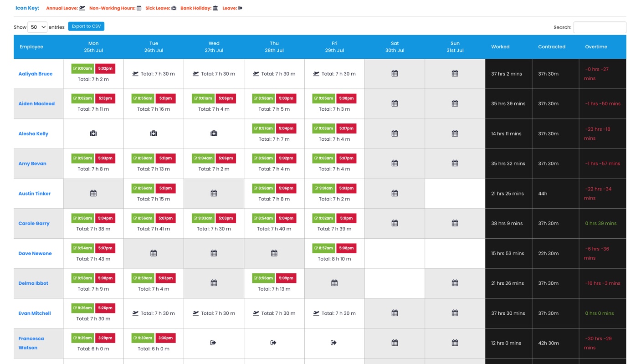
Task: Click the Bank Holiday icon in the key
Action: (215, 8)
